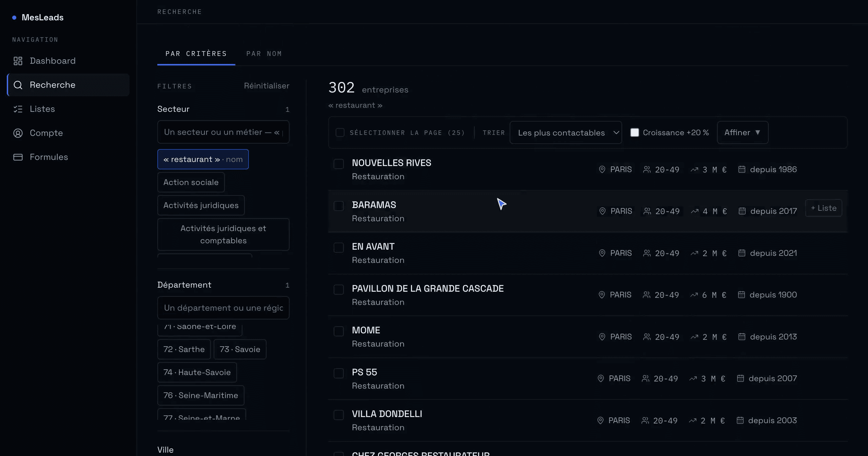The height and width of the screenshot is (456, 868).
Task: Check the BARAMAS row checkbox
Action: 339,206
